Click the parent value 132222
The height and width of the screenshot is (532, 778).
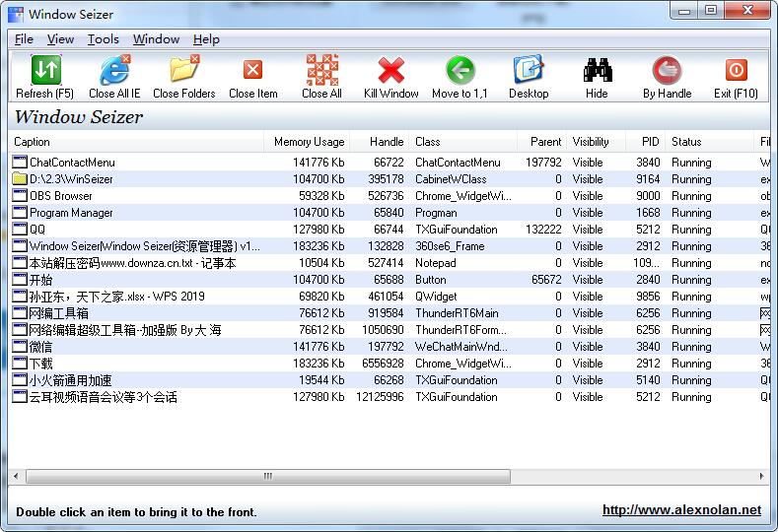point(543,230)
